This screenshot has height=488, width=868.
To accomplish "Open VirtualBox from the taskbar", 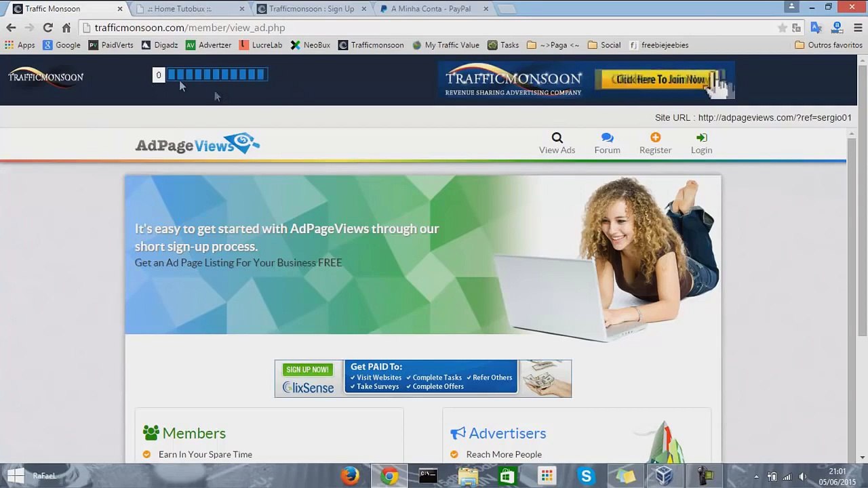I will (x=665, y=476).
